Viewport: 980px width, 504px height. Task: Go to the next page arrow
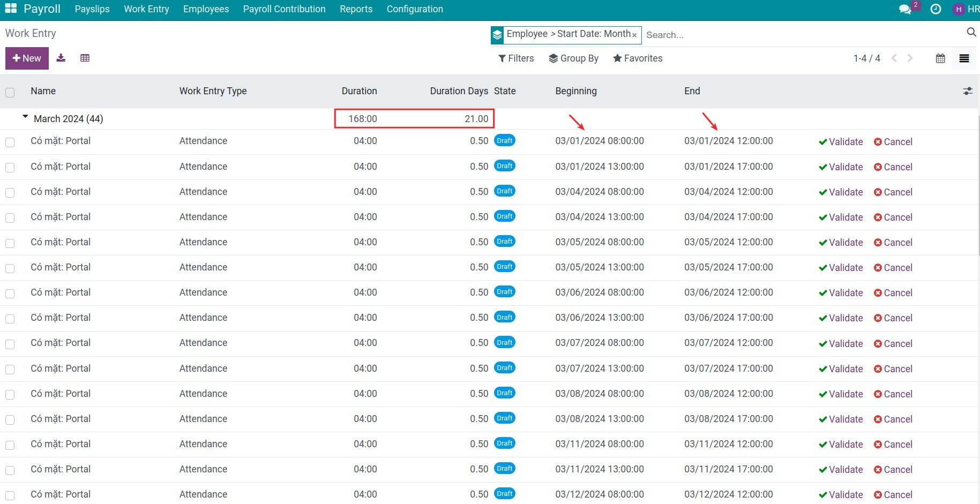click(x=910, y=58)
